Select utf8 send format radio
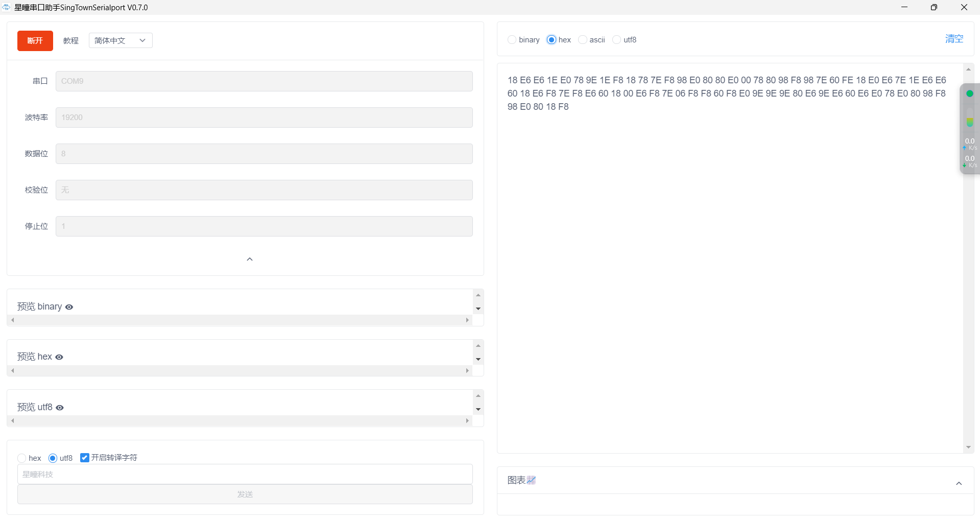This screenshot has width=980, height=519. 53,458
